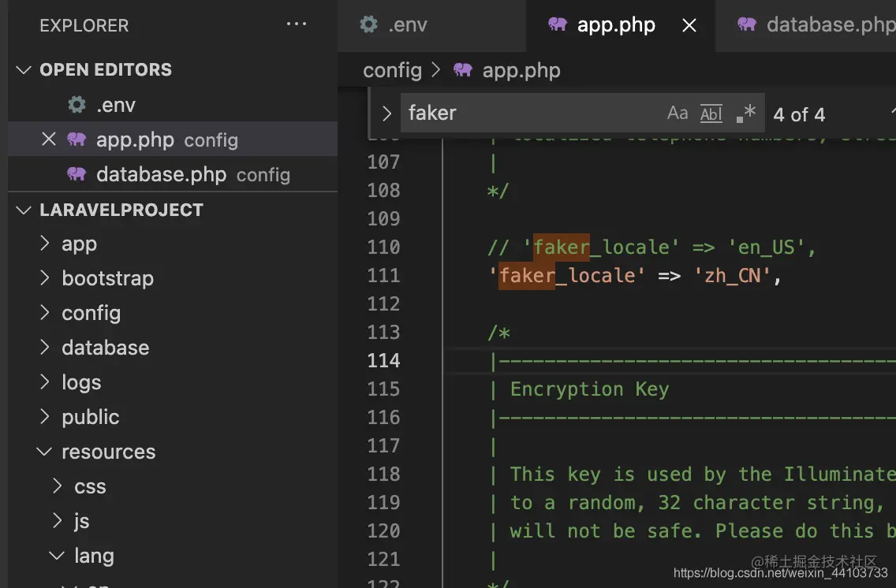Expand the database folder
Screen dimensions: 896x588
45,348
